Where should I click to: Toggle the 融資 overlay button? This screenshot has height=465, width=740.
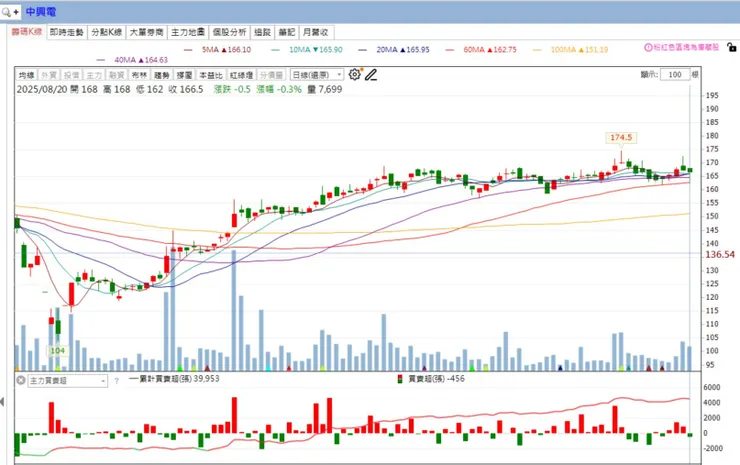pyautogui.click(x=117, y=75)
